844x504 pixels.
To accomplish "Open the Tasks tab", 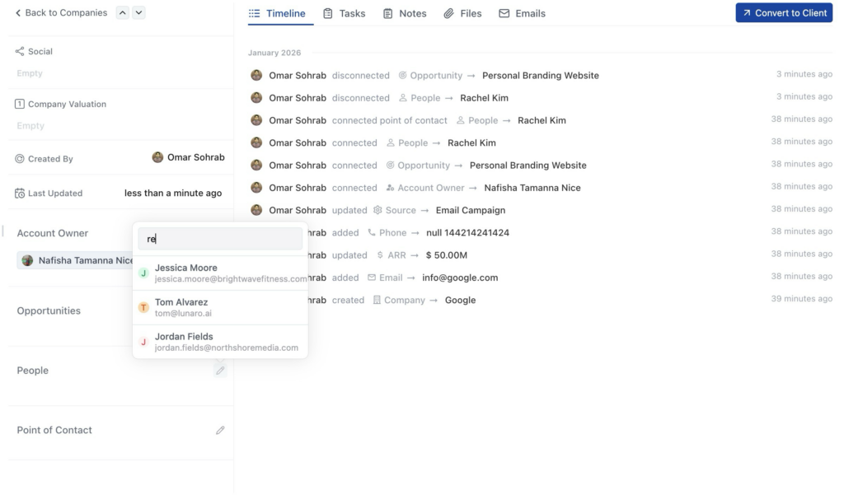I will click(x=344, y=13).
